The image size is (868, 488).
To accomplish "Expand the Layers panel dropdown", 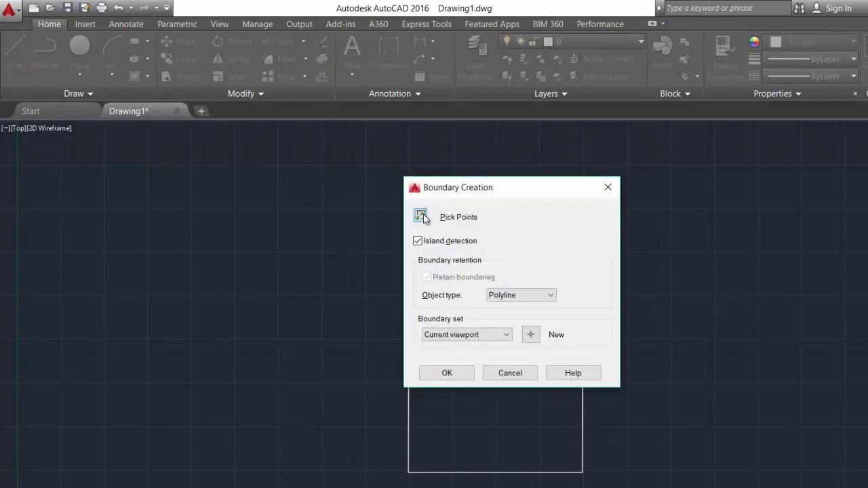I will tap(551, 94).
